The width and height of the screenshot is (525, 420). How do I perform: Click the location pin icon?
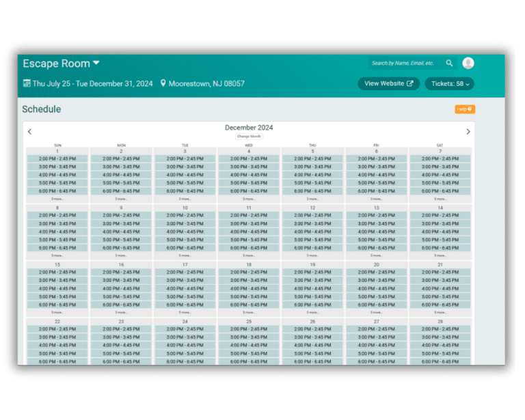click(163, 83)
